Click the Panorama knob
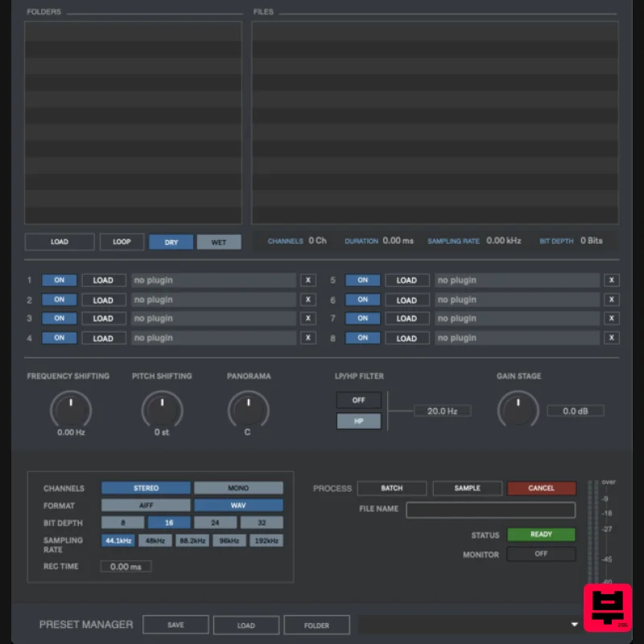The image size is (644, 644). 248,411
